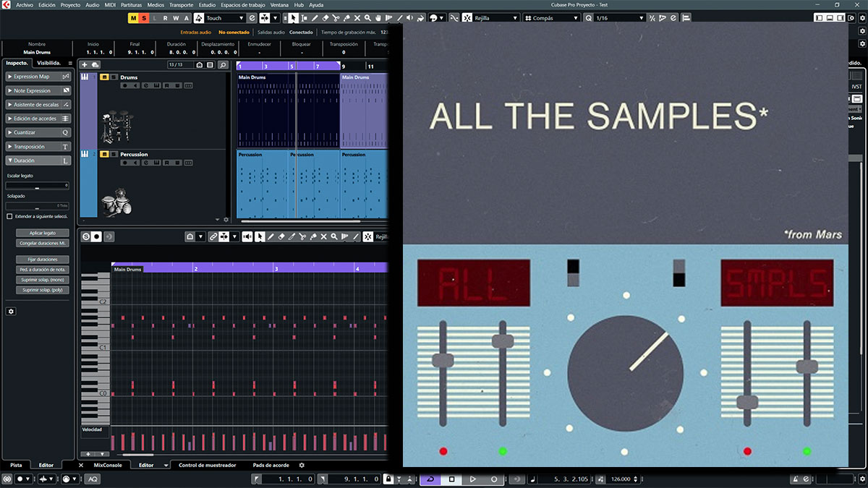Click Ped. a duración de nota. button
Viewport: 868px width, 488px height.
click(43, 270)
